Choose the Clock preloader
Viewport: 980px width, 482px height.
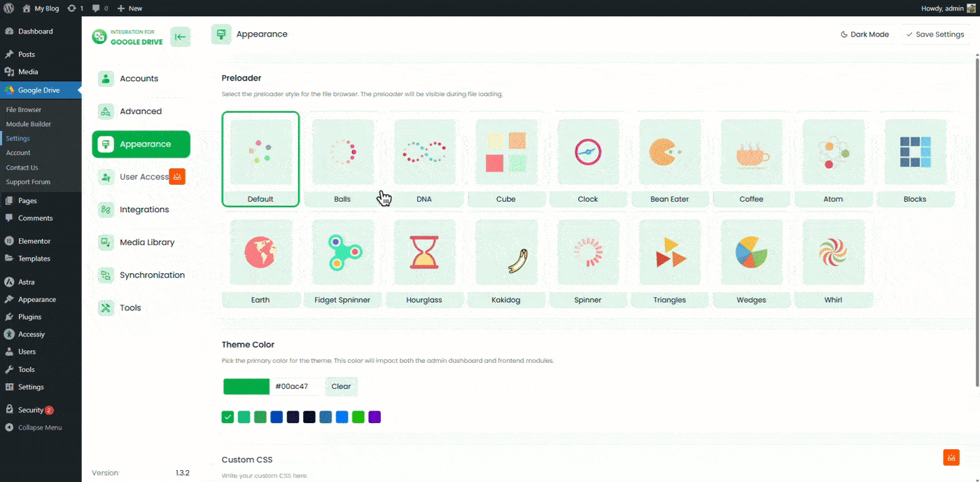tap(588, 159)
